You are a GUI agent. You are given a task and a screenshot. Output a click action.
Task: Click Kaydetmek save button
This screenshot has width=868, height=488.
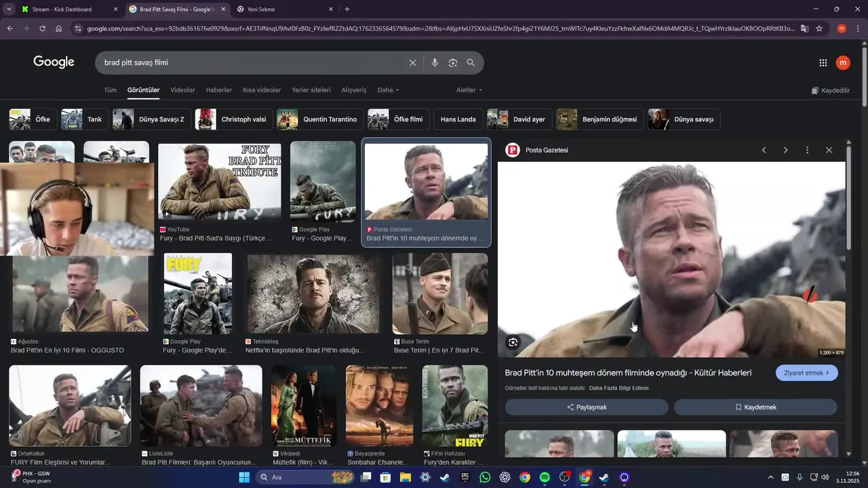pyautogui.click(x=755, y=407)
